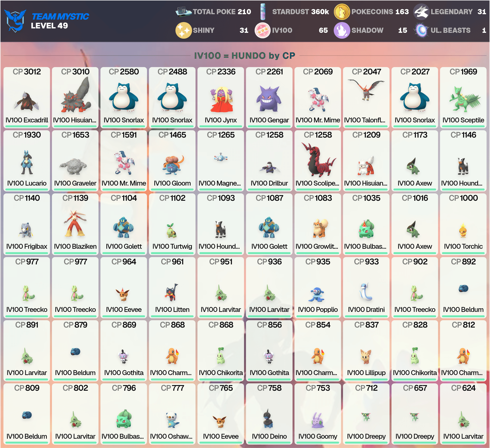Select the Frigibax sprite with CP 1140
The width and height of the screenshot is (490, 448).
point(26,230)
